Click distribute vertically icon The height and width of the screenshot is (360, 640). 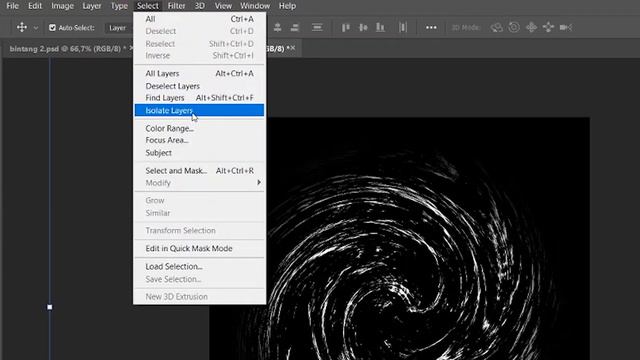click(317, 27)
